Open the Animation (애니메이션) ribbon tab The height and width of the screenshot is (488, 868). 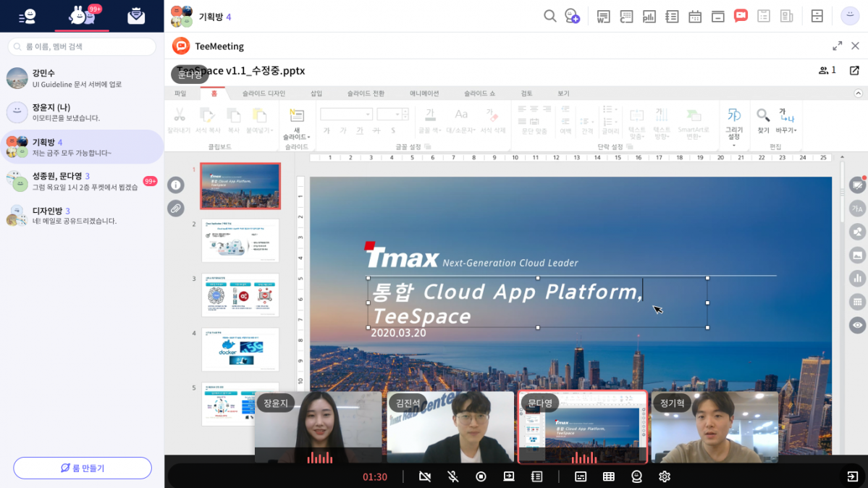tap(424, 93)
